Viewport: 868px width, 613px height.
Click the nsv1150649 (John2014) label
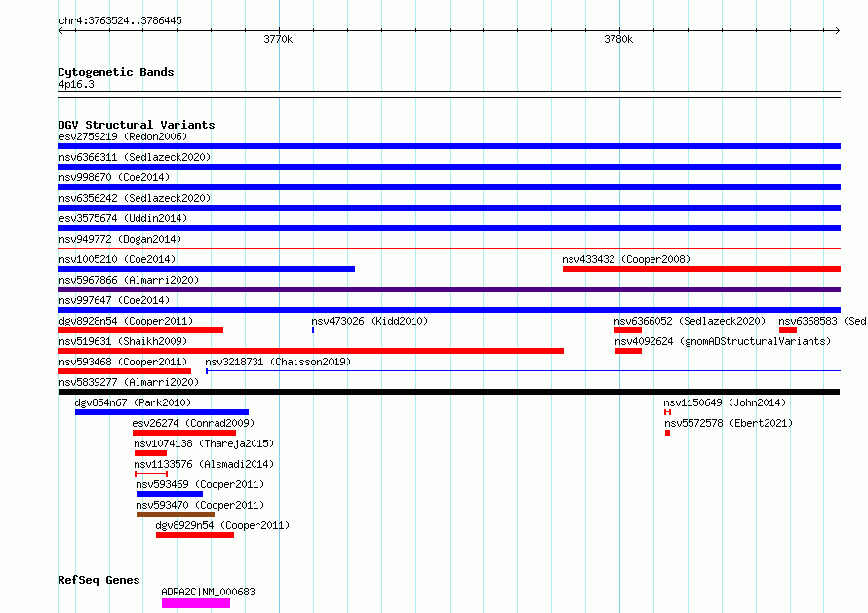725,402
